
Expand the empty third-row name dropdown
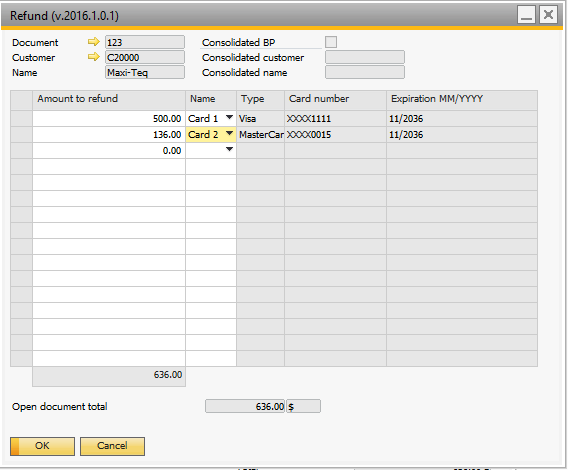pyautogui.click(x=229, y=149)
